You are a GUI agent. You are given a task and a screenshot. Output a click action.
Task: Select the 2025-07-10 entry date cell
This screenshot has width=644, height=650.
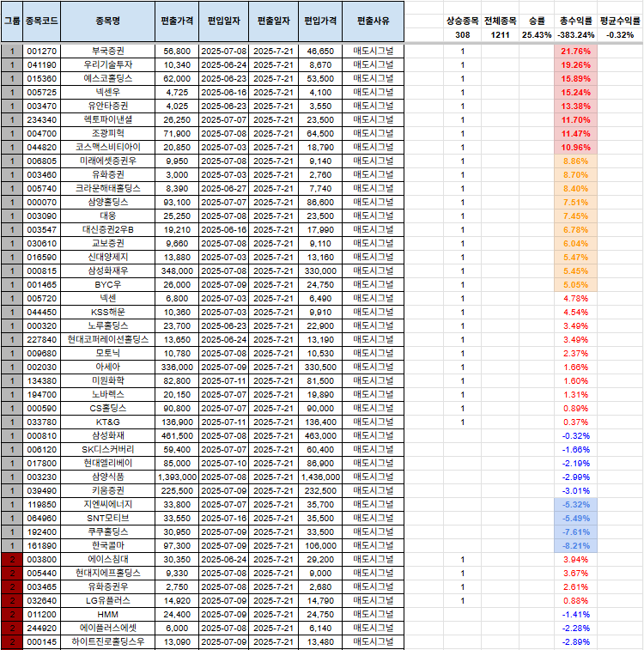click(224, 463)
